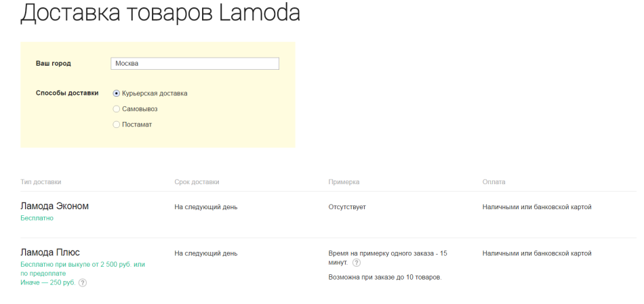Open the Ламода Плюс delivery type
Image resolution: width=644 pixels, height=304 pixels.
[50, 253]
